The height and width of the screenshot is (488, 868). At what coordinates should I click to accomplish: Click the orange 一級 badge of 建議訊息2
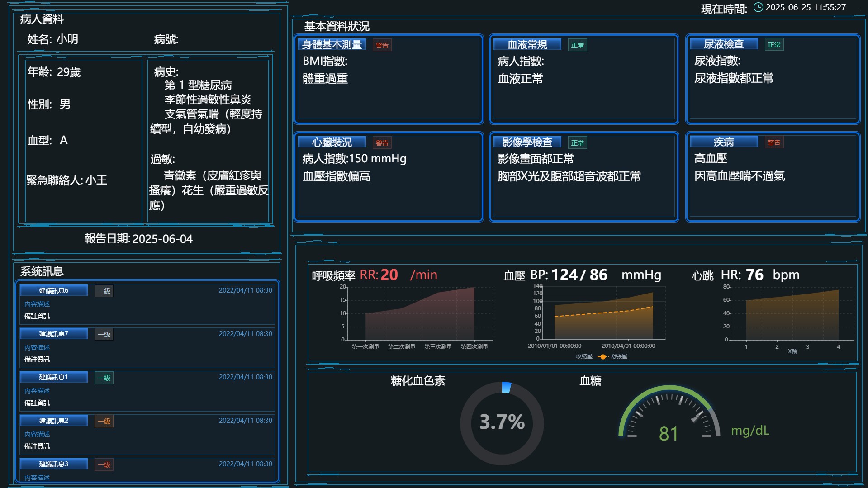[x=104, y=421]
